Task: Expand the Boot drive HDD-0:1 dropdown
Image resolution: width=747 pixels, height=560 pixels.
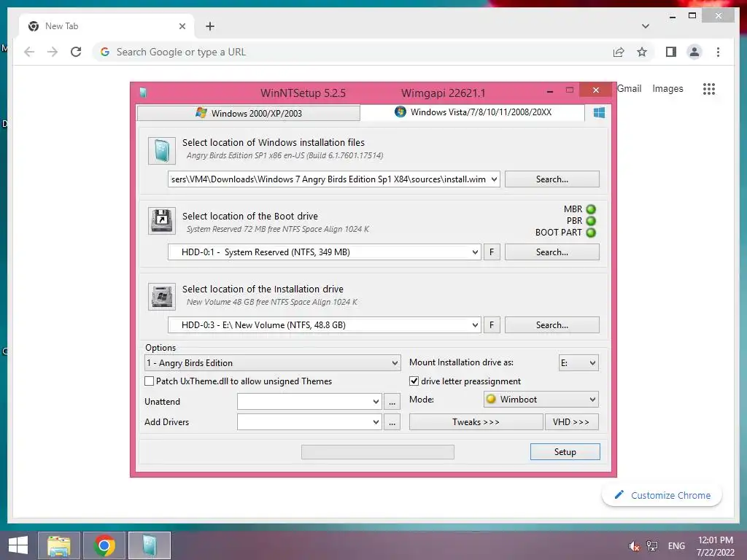Action: click(x=475, y=252)
